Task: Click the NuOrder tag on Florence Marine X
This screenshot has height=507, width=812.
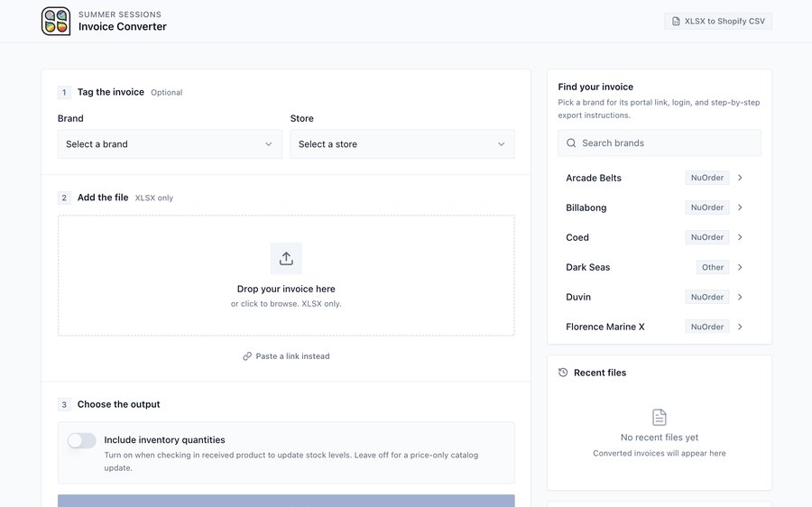Action: tap(706, 327)
